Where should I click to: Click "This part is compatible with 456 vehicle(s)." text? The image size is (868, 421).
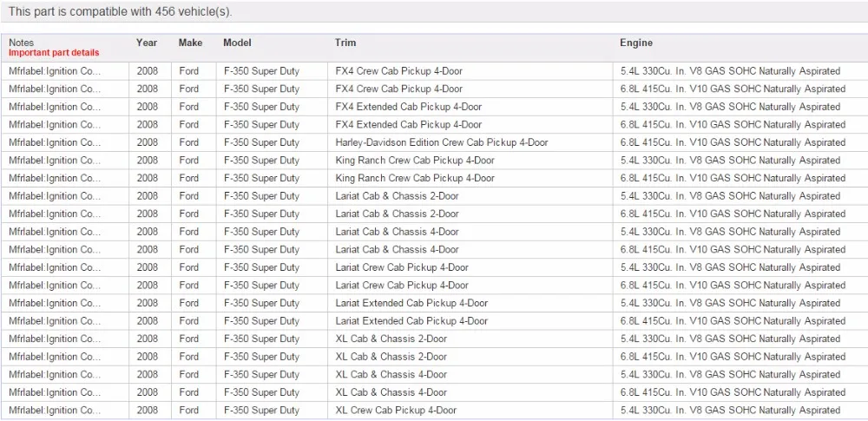click(121, 11)
